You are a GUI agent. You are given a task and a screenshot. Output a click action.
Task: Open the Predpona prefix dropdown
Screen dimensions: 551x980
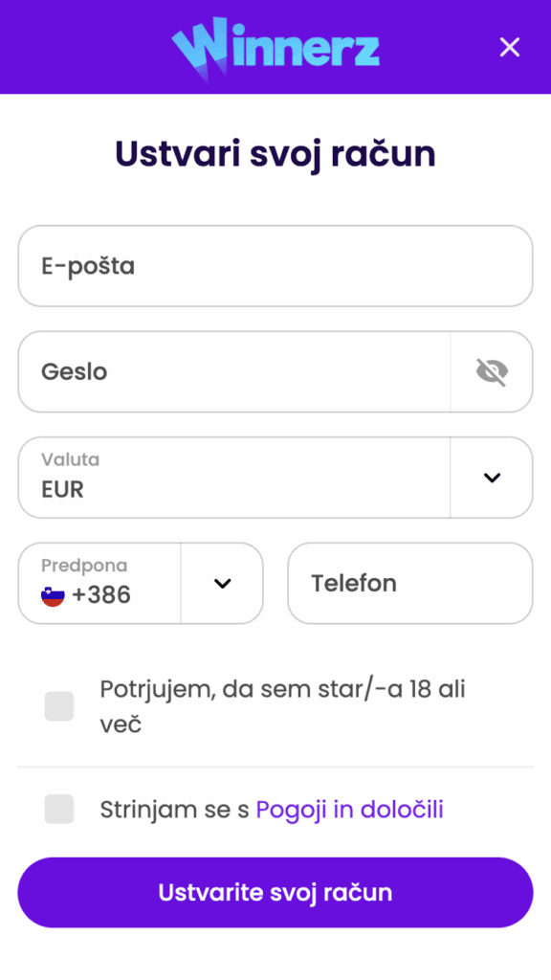223,583
